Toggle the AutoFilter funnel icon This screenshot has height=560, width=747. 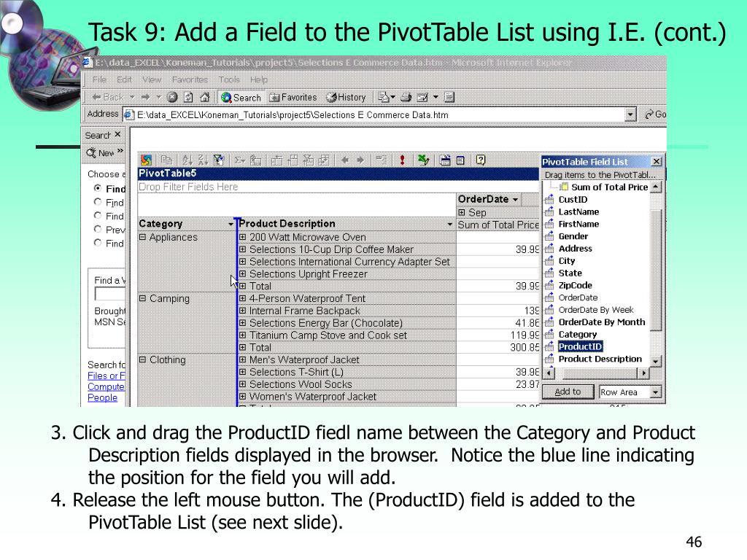tap(219, 160)
